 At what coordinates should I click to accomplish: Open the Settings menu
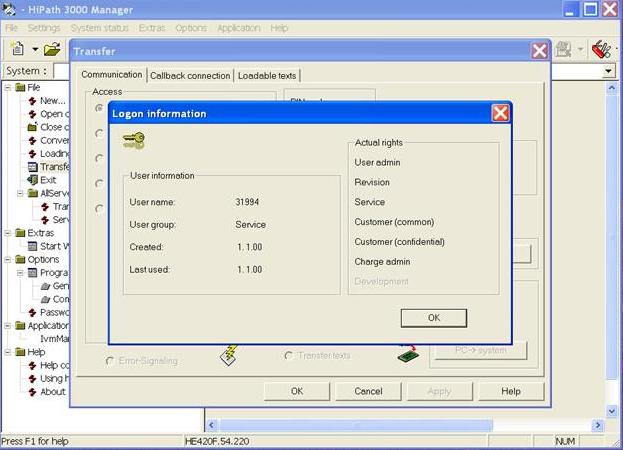coord(44,28)
